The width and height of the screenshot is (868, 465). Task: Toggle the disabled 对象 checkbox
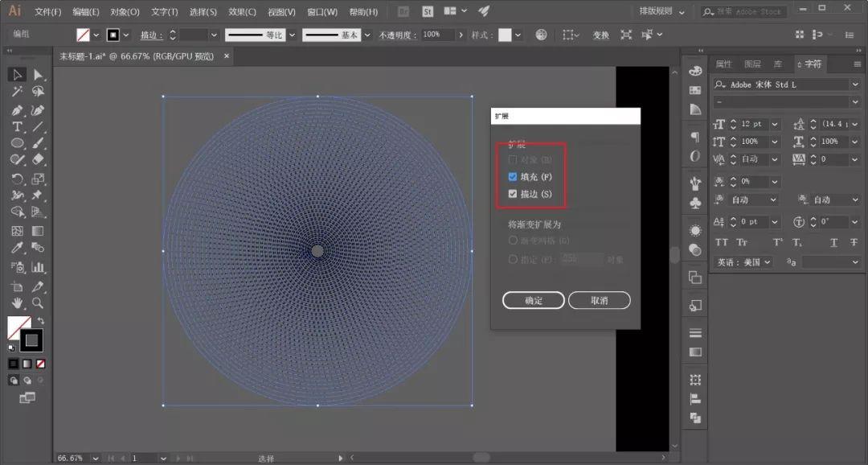click(513, 159)
